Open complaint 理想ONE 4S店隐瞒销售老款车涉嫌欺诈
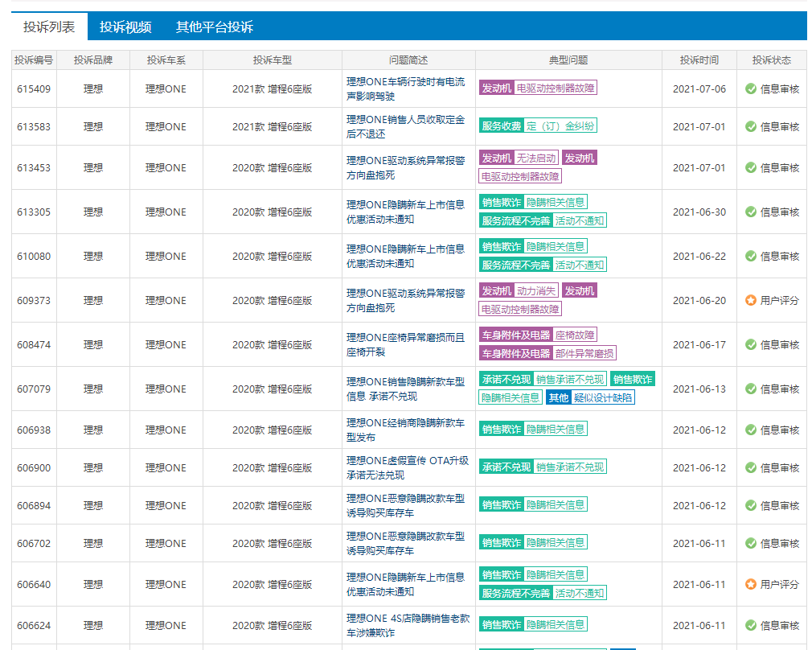The height and width of the screenshot is (650, 812). pos(408,625)
